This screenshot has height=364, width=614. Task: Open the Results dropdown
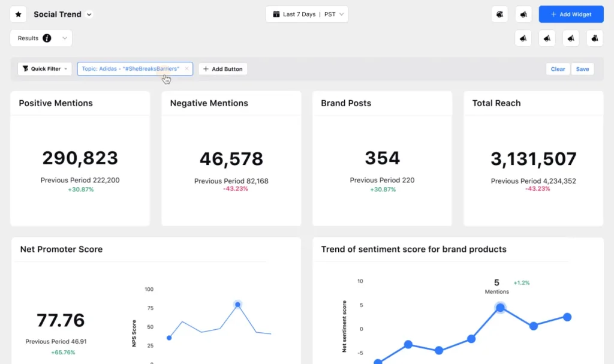point(65,38)
